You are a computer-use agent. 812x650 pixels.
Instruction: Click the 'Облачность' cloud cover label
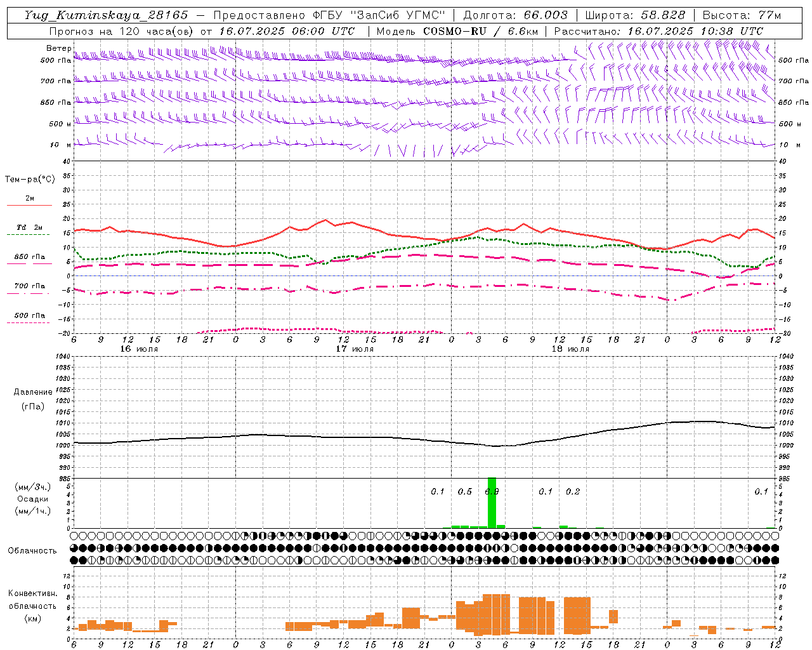[32, 551]
